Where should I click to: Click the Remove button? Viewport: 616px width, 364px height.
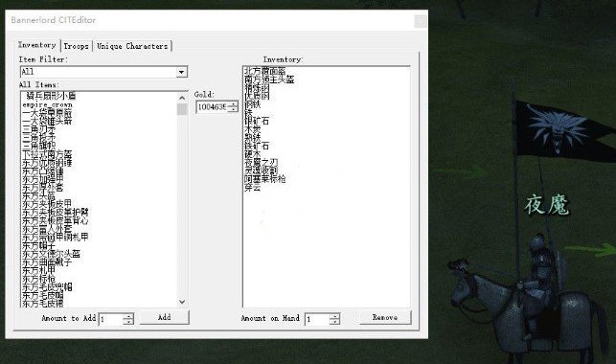tap(385, 317)
